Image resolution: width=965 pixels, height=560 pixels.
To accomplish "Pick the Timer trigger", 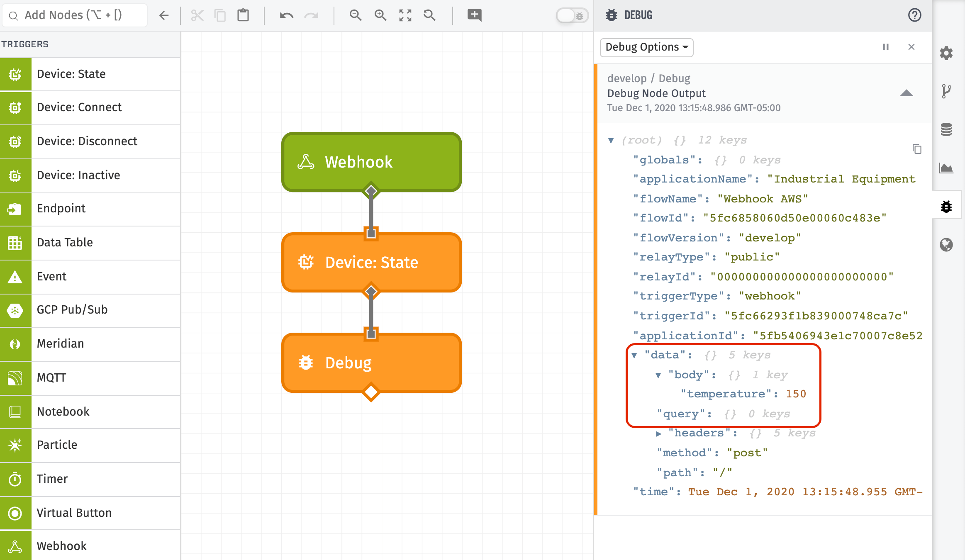I will tap(90, 479).
